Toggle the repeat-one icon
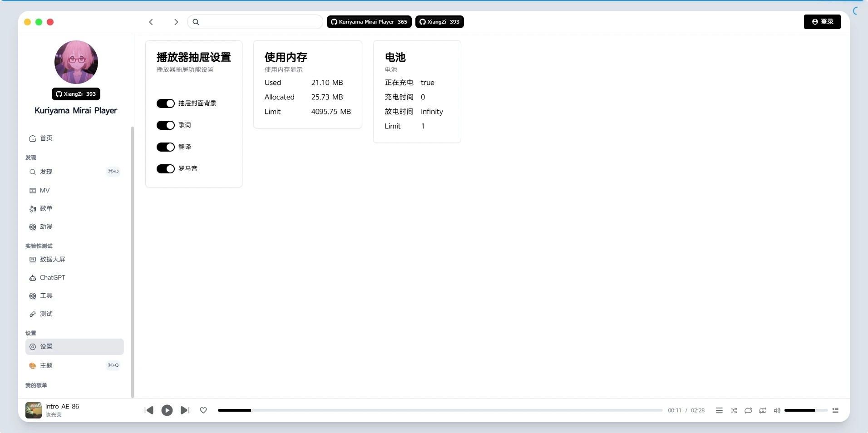Viewport: 868px width, 433px height. [x=763, y=410]
